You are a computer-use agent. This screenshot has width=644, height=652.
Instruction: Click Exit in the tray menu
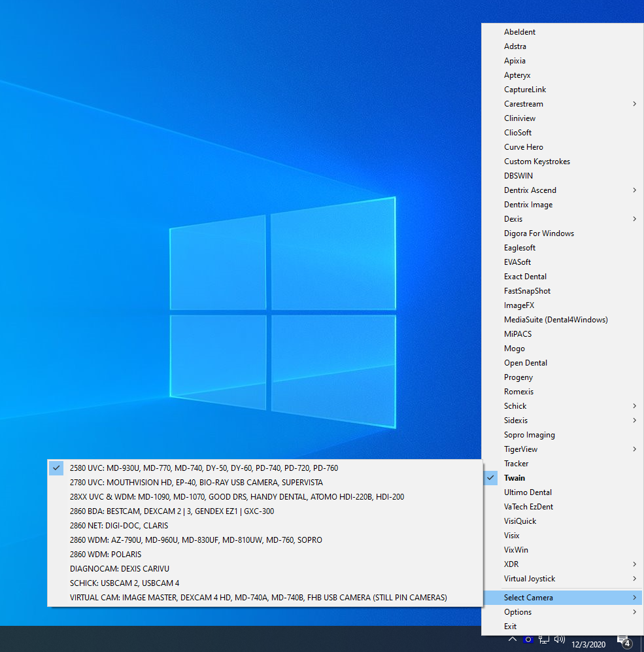[562, 626]
